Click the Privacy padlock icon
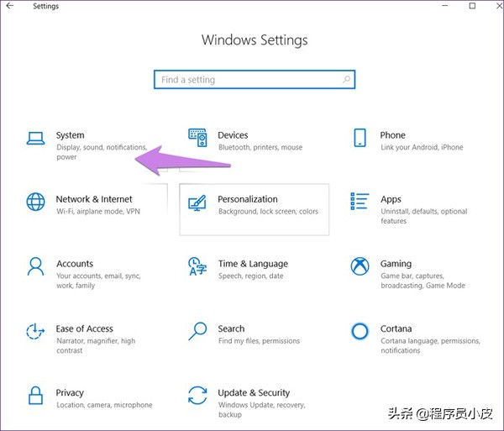504x431 pixels. click(x=35, y=396)
